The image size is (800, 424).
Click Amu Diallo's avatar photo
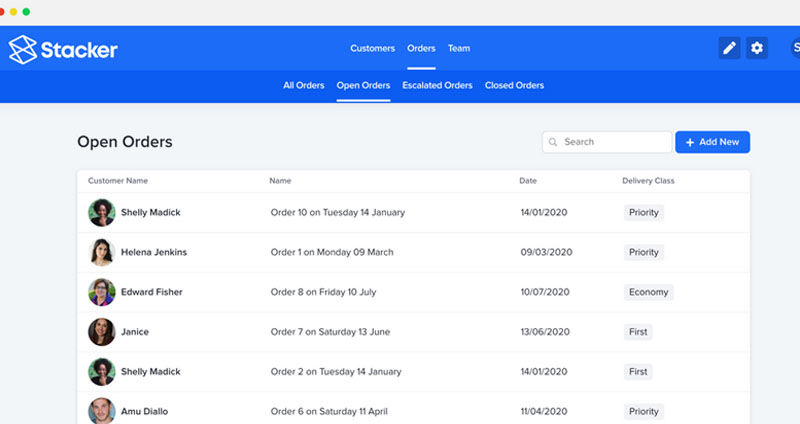click(x=101, y=411)
